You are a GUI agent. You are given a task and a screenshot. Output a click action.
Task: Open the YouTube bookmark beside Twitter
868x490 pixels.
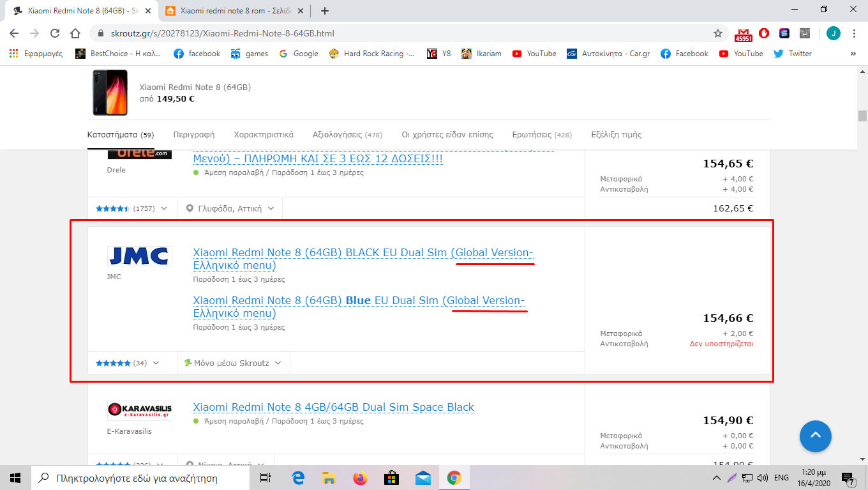[x=741, y=54]
